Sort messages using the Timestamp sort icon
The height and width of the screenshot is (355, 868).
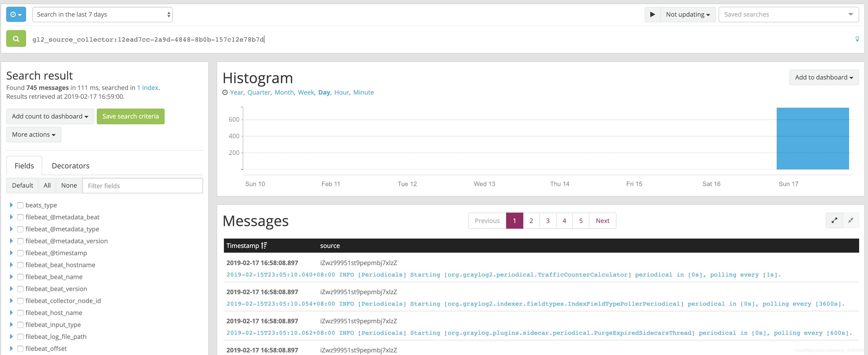264,246
